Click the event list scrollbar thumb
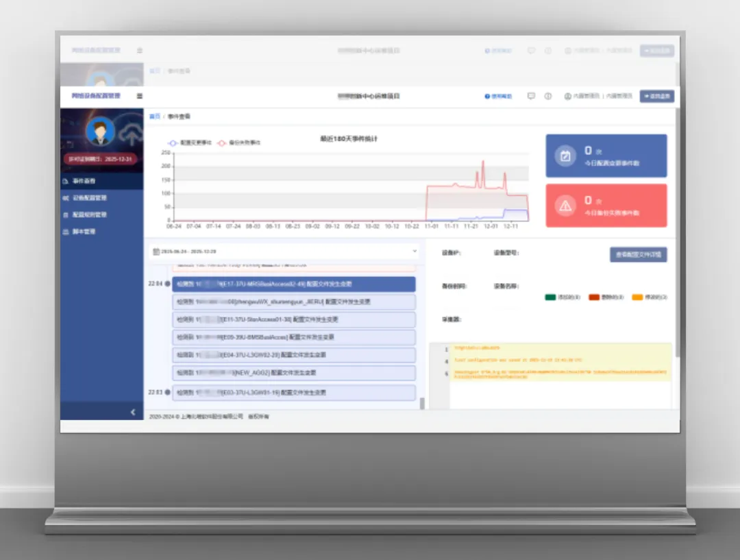The width and height of the screenshot is (740, 560). click(x=422, y=403)
